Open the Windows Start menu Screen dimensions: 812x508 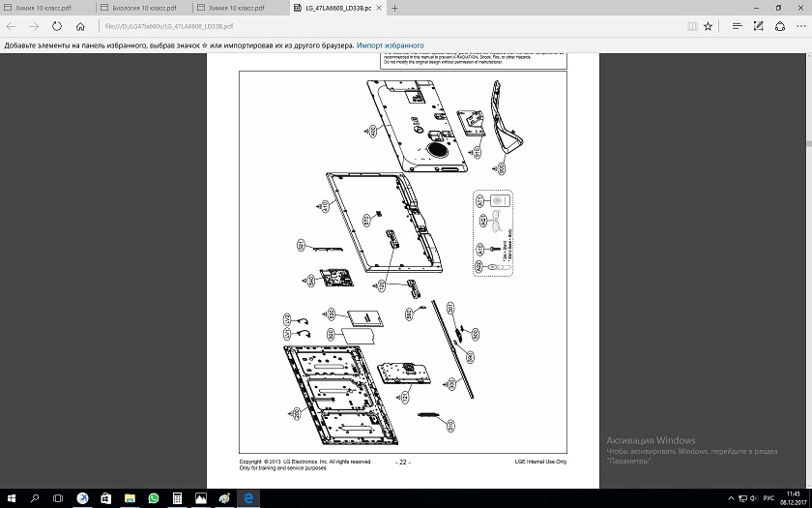pyautogui.click(x=10, y=498)
